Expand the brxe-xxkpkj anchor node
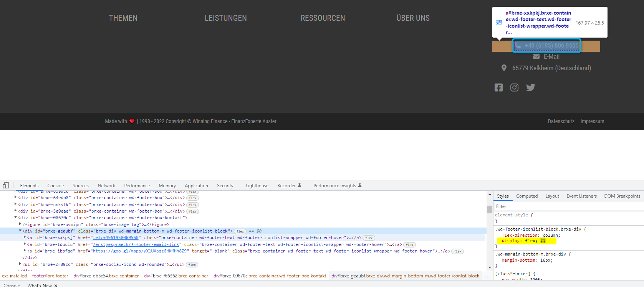Image resolution: width=644 pixels, height=287 pixels. 25,237
